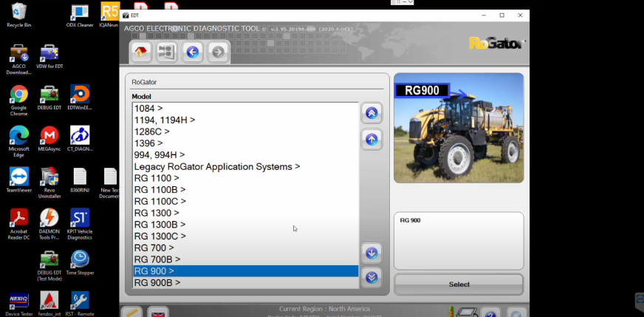The image size is (644, 317).
Task: Move up one item in model list
Action: (371, 139)
